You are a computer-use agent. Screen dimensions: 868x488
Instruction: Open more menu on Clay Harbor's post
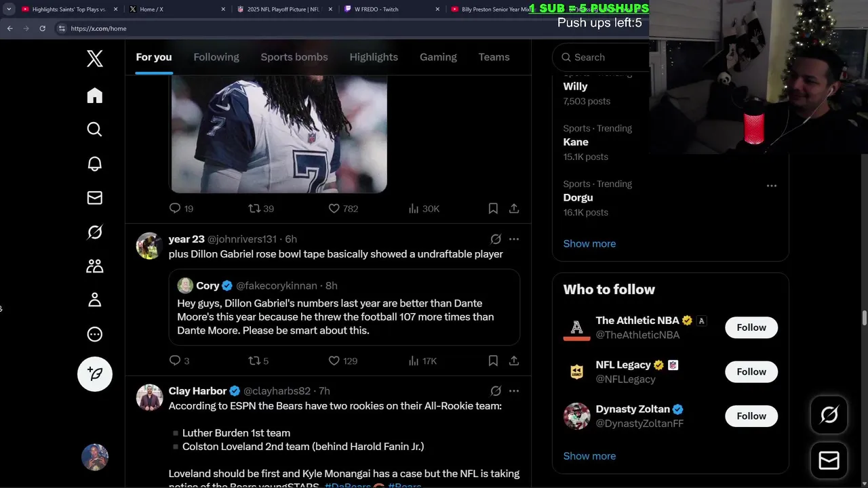point(514,390)
